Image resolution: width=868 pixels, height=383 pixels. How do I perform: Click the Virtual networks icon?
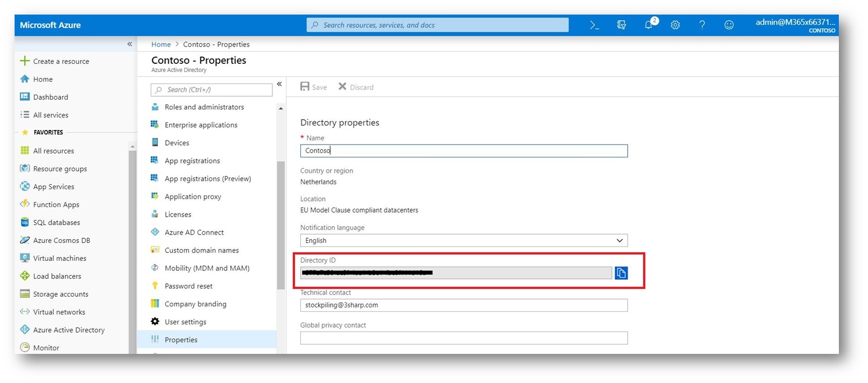[25, 312]
